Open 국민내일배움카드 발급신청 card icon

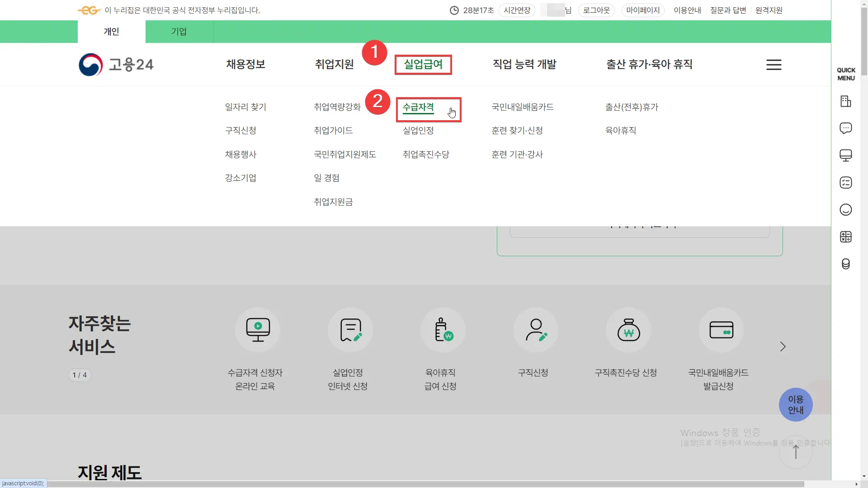point(721,330)
